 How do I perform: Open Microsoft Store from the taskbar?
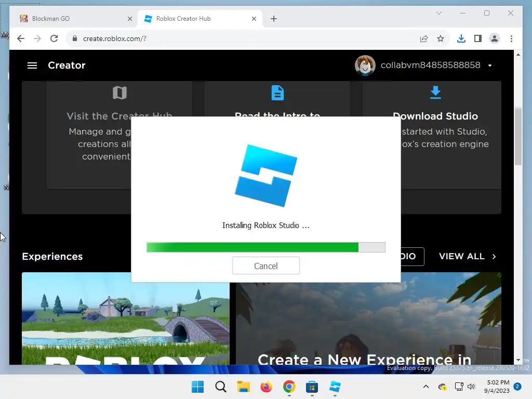(312, 387)
